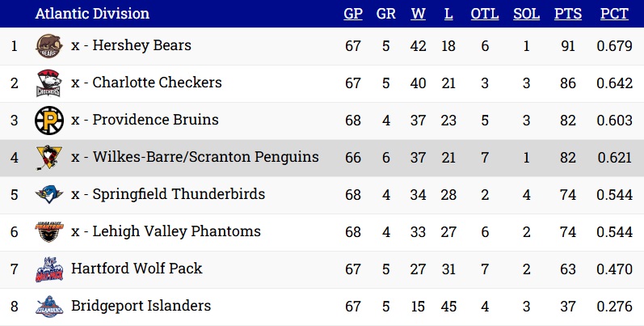644x326 pixels.
Task: Sort by SOL column header
Action: coord(527,14)
